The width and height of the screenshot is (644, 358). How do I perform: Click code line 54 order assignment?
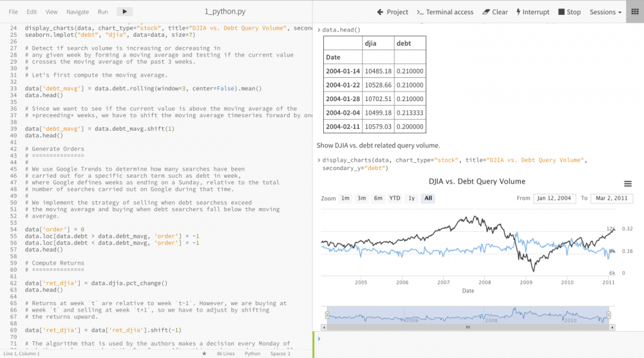tap(54, 229)
